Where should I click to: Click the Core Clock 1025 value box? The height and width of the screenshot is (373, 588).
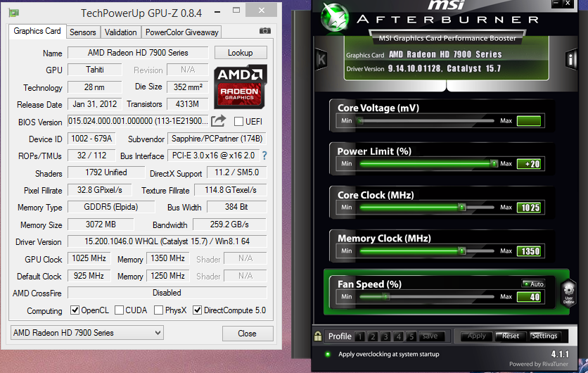click(x=528, y=208)
